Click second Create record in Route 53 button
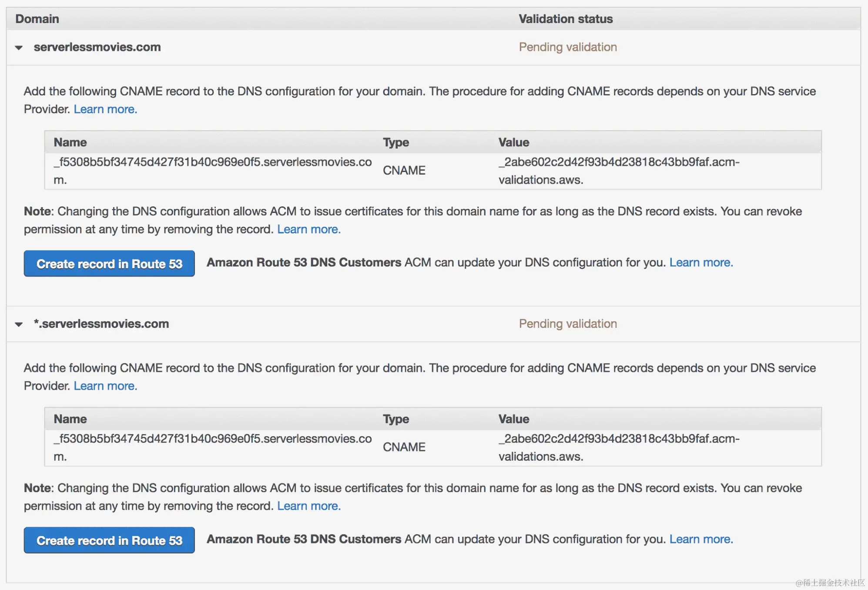Screen dimensions: 868x590 click(109, 540)
